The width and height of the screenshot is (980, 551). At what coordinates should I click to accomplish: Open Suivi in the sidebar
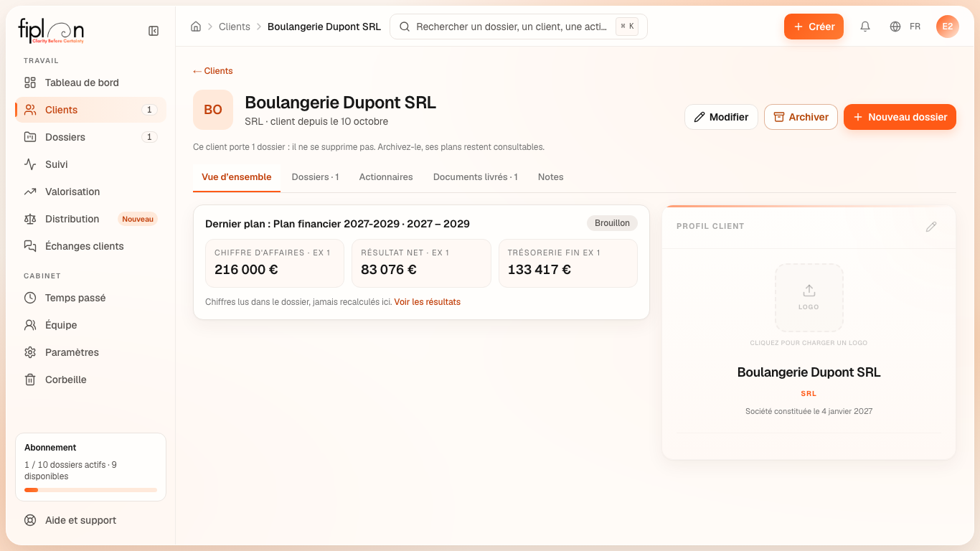pos(90,164)
